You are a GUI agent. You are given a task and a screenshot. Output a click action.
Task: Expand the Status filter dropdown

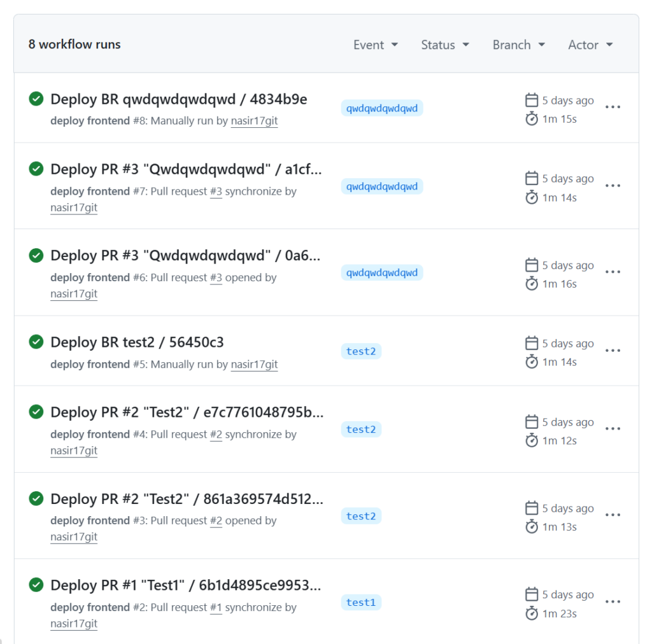(445, 45)
